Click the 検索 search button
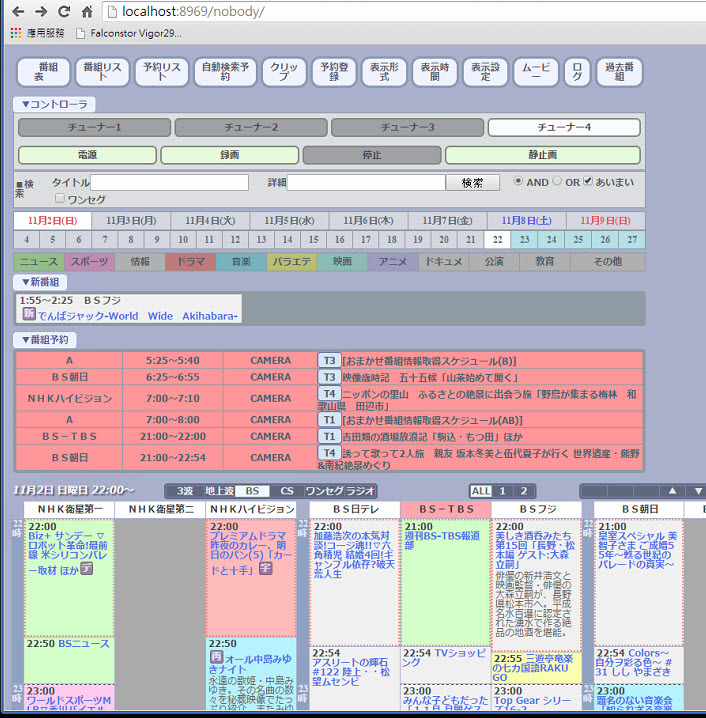The width and height of the screenshot is (706, 718). point(472,183)
